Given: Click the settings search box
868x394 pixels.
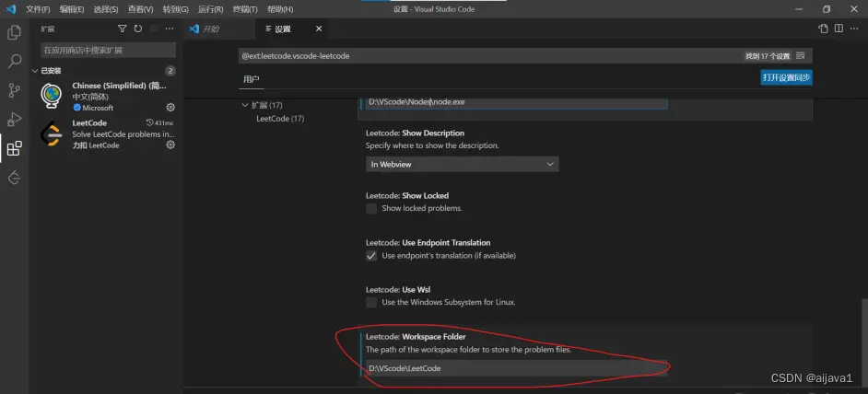Looking at the screenshot, I should (526, 56).
